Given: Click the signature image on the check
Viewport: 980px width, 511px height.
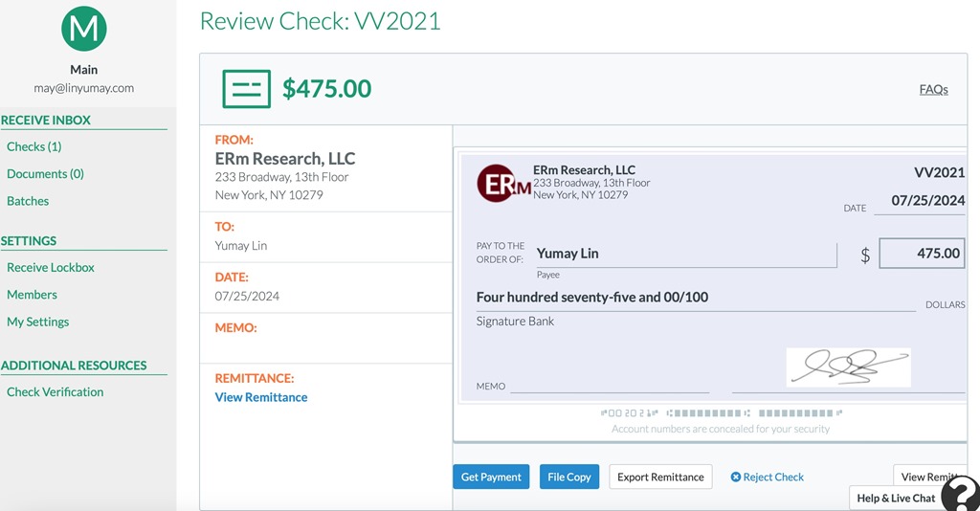Looking at the screenshot, I should [848, 367].
